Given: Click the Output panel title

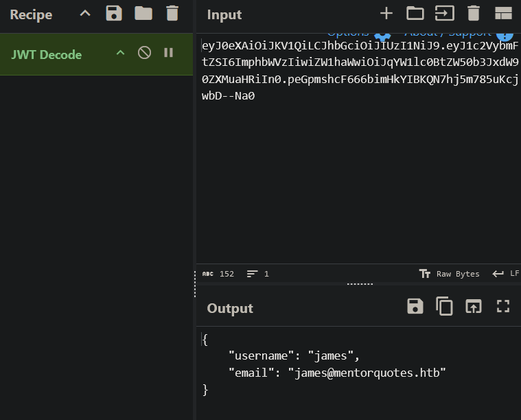Looking at the screenshot, I should click(x=230, y=308).
